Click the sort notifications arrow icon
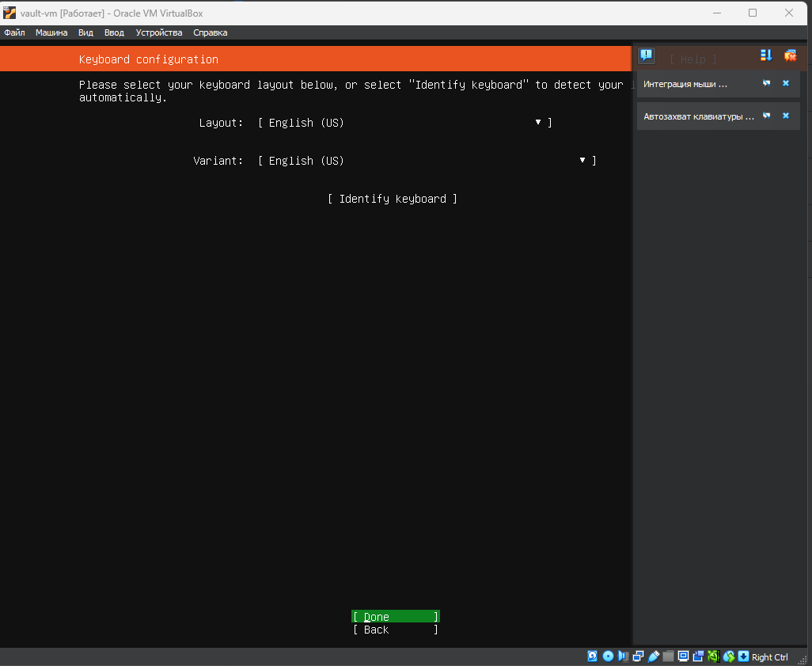This screenshot has width=812, height=666. point(766,55)
